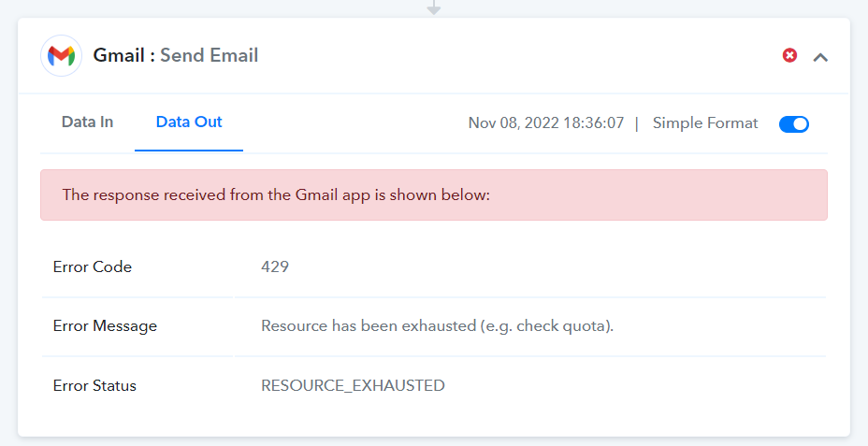Click the Simple Format label

[704, 122]
